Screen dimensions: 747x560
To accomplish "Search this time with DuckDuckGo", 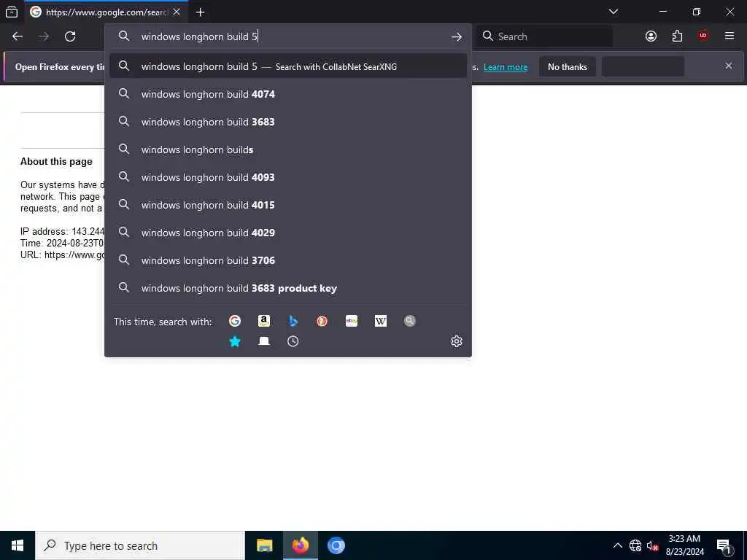I will pyautogui.click(x=322, y=321).
